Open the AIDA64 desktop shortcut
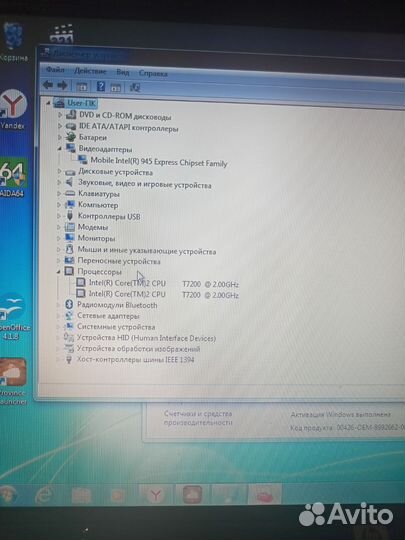Viewport: 405px width, 540px height. [x=12, y=178]
